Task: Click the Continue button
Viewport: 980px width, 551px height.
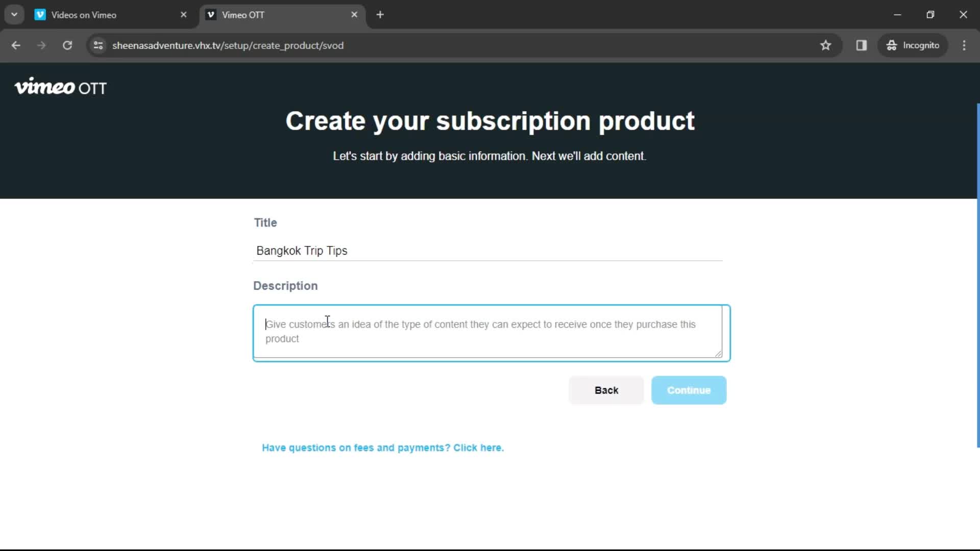Action: (689, 390)
